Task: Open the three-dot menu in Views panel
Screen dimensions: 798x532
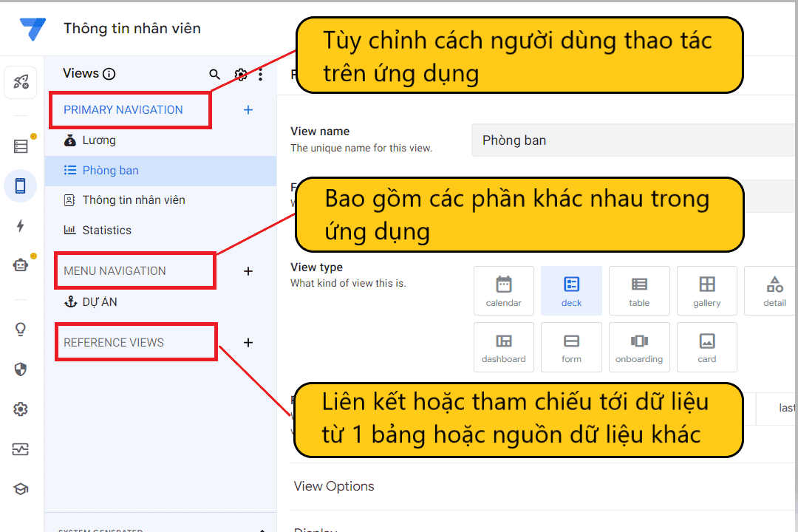Action: click(260, 74)
